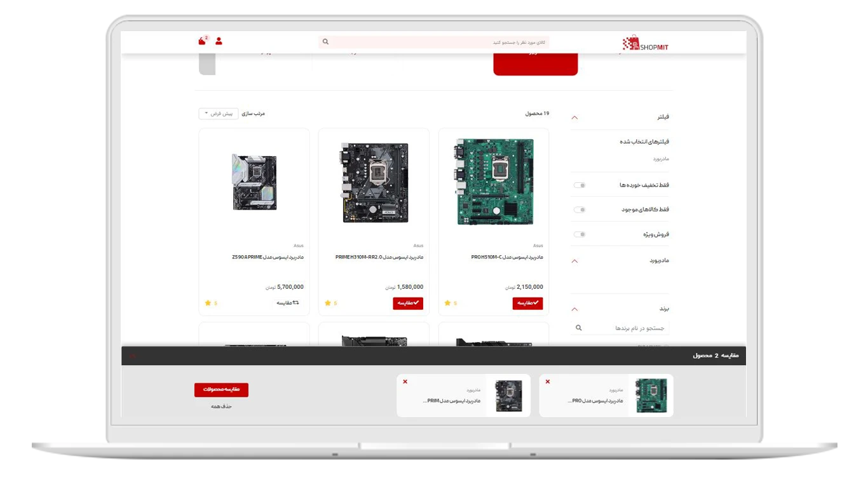This screenshot has width=868, height=478.
Task: Open PRO H510M-C product title
Action: [507, 257]
